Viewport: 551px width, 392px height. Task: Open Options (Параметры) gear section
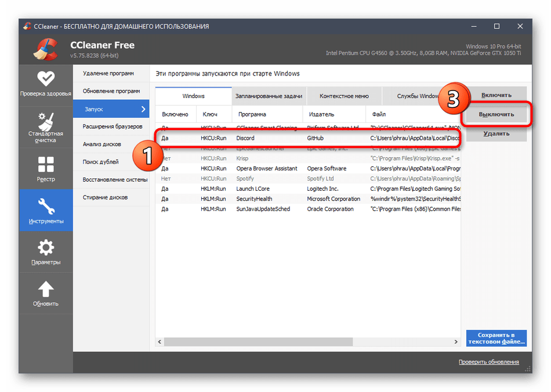tap(46, 252)
